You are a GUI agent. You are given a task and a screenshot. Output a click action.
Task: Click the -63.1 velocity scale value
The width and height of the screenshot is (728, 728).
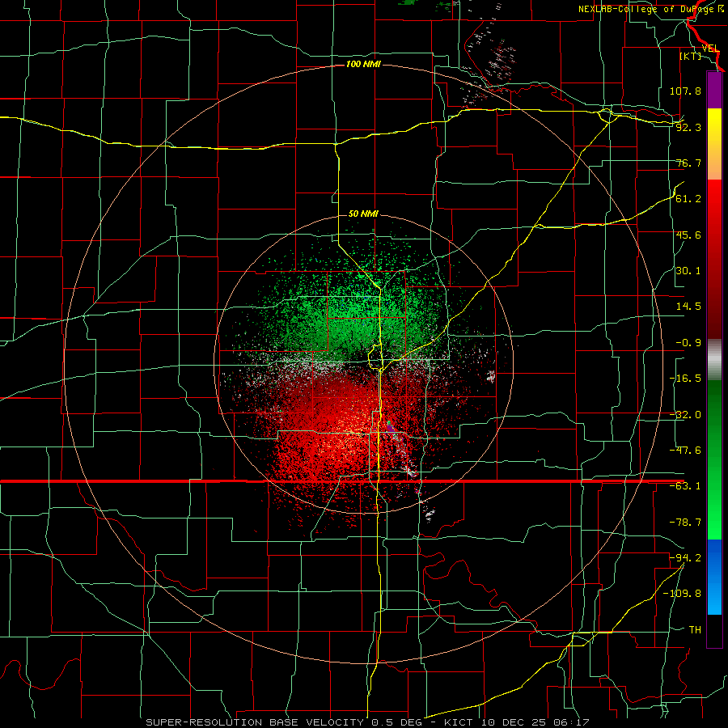pyautogui.click(x=685, y=486)
